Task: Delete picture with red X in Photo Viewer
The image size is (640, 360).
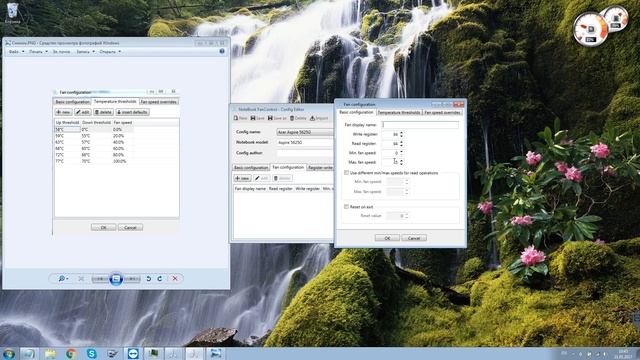Action: pos(175,278)
